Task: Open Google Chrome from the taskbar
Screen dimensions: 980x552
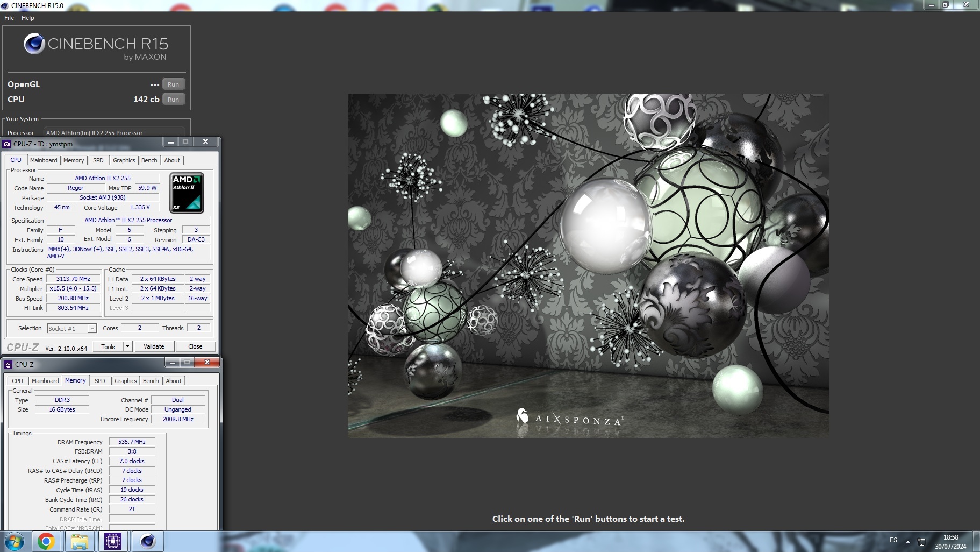Action: pos(46,541)
